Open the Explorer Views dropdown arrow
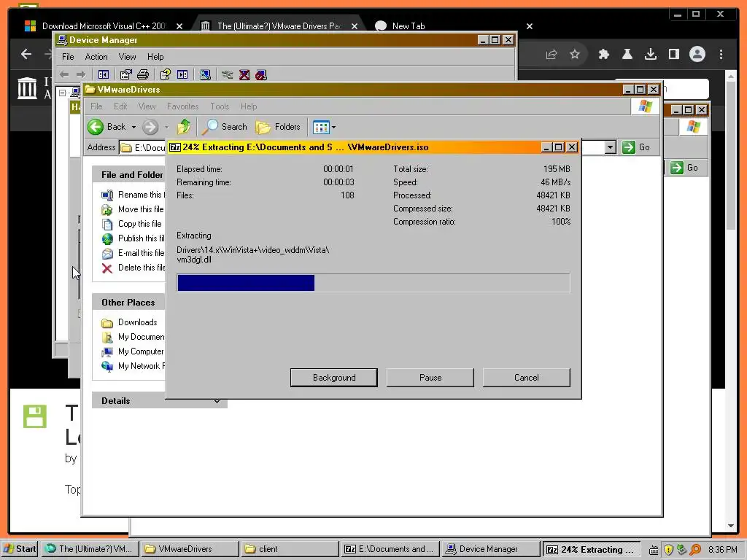The width and height of the screenshot is (747, 560). click(333, 127)
